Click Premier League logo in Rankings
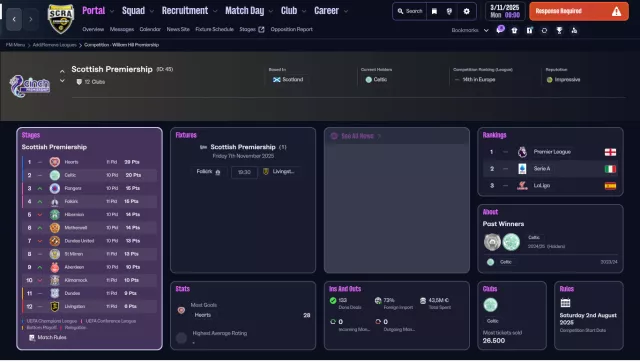The width and height of the screenshot is (640, 362). [x=522, y=152]
